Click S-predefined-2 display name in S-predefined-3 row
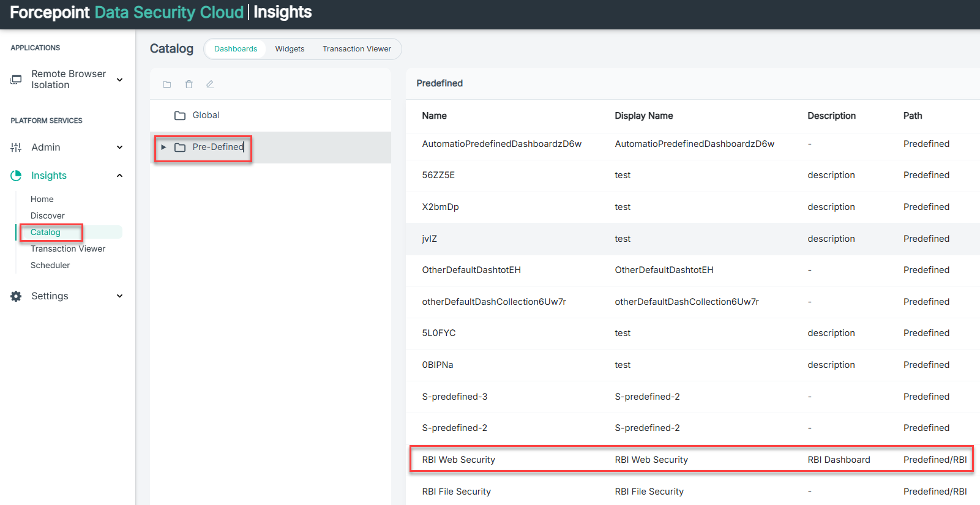The image size is (980, 505). point(647,397)
